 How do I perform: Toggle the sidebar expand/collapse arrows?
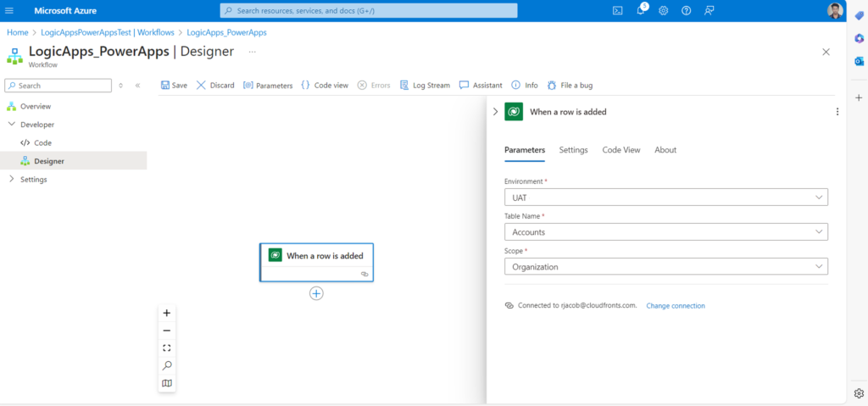(120, 86)
